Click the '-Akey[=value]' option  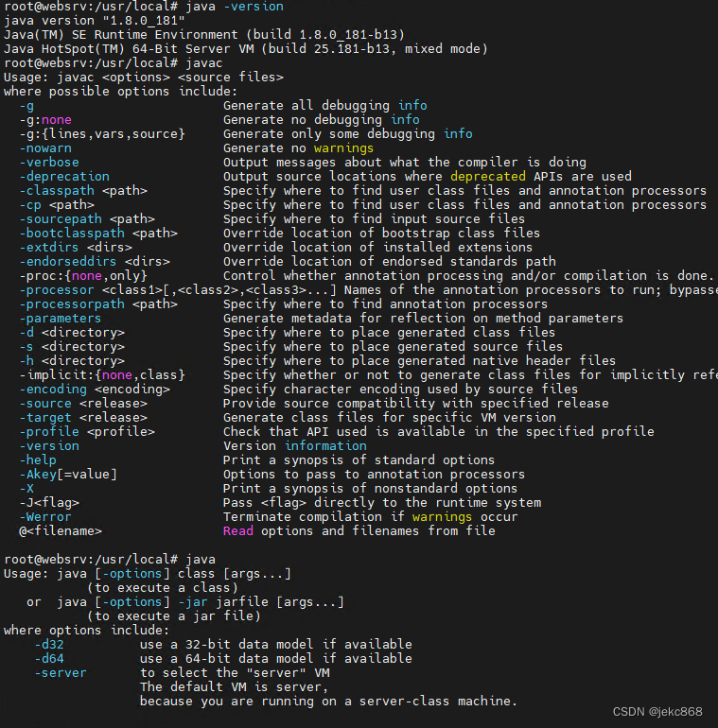tap(68, 475)
